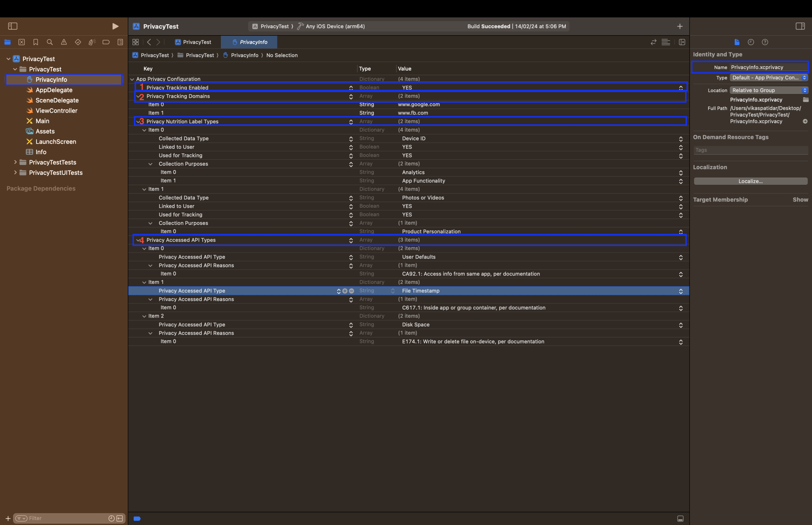Select AppDelegate in the project navigator

coord(54,90)
